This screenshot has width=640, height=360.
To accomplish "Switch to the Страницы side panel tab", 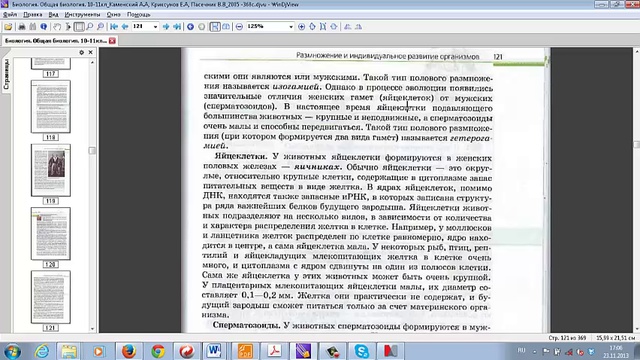I will click(x=6, y=74).
